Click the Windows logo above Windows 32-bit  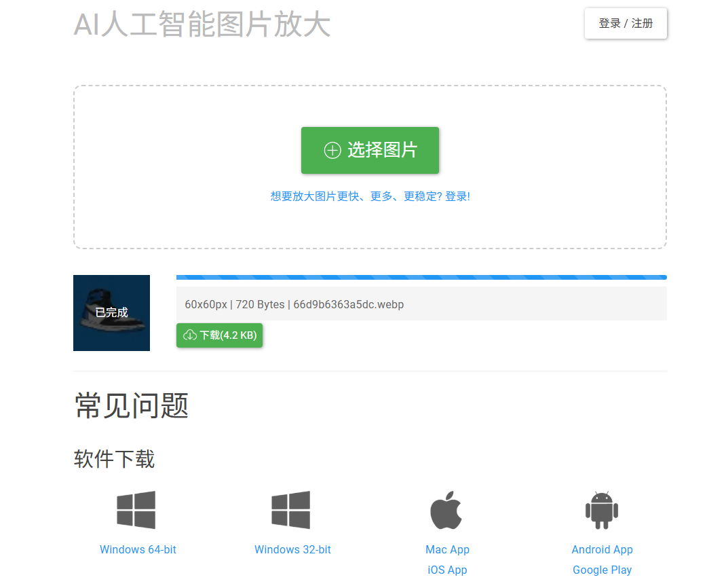[290, 509]
